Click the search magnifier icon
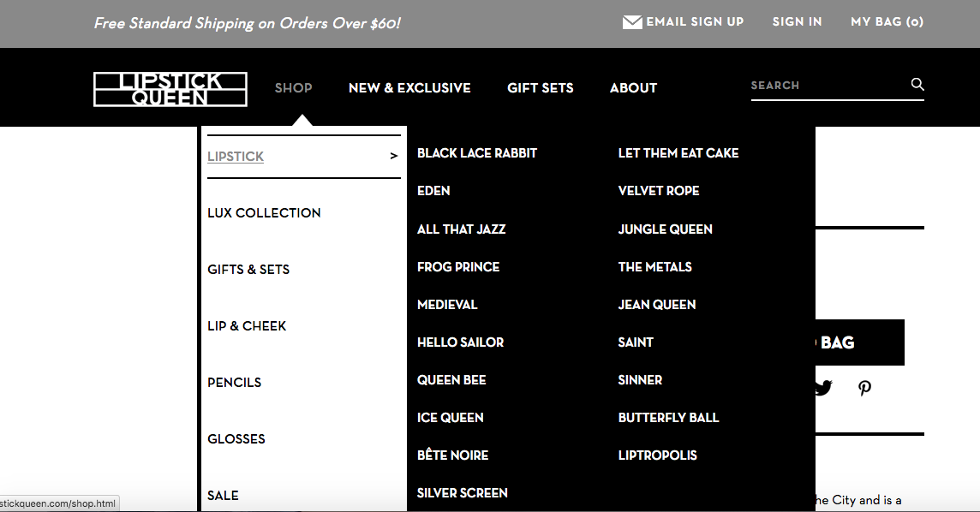The height and width of the screenshot is (512, 980). tap(917, 84)
